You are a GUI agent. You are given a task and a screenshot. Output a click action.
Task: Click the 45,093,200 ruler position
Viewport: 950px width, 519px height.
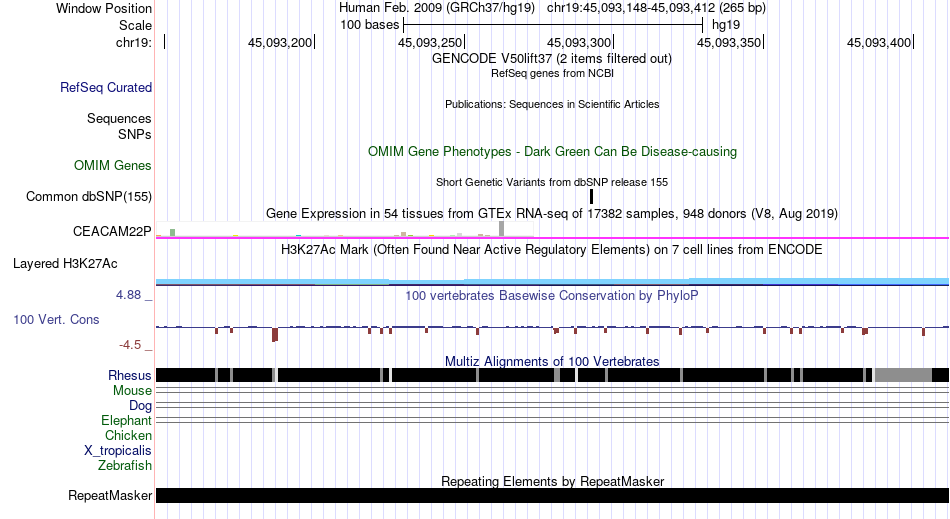[x=279, y=42]
